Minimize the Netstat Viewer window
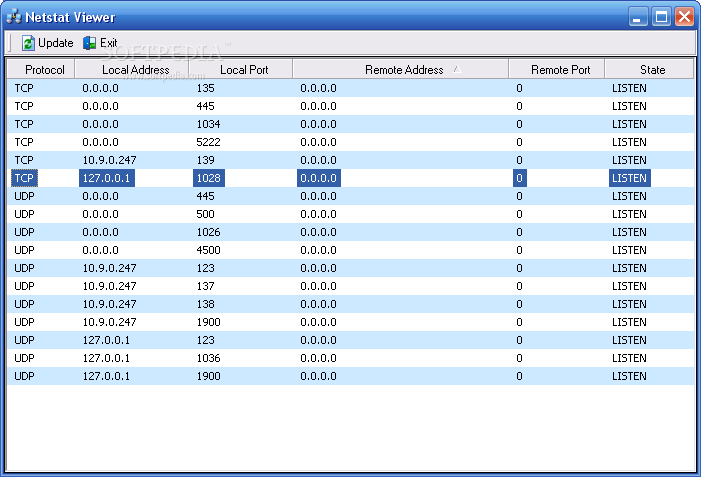The image size is (701, 477). pos(638,17)
